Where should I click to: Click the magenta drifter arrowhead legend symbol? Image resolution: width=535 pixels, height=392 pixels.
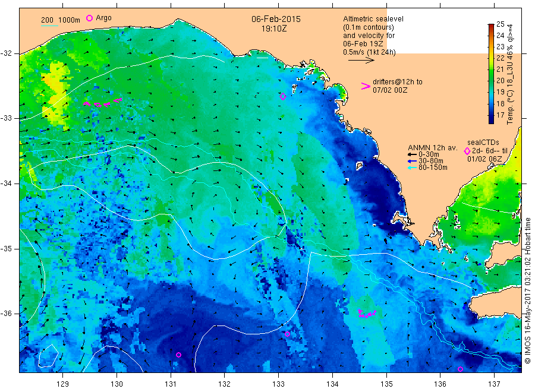click(366, 86)
